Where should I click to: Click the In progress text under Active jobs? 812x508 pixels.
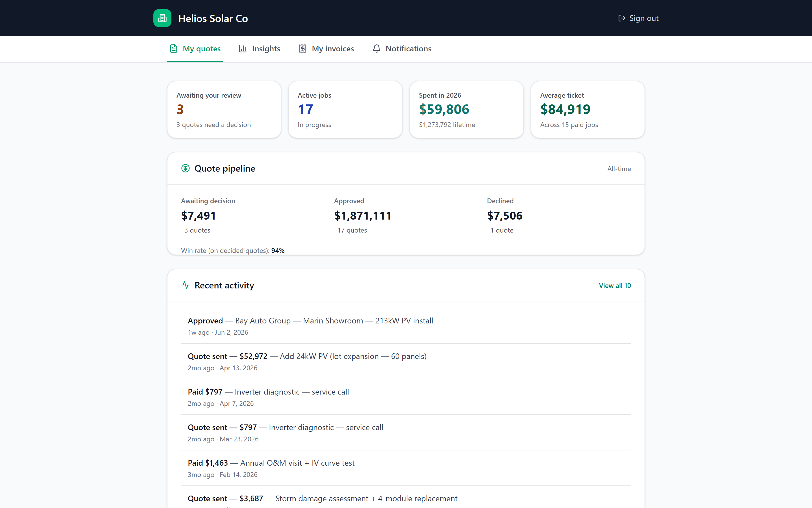point(314,125)
